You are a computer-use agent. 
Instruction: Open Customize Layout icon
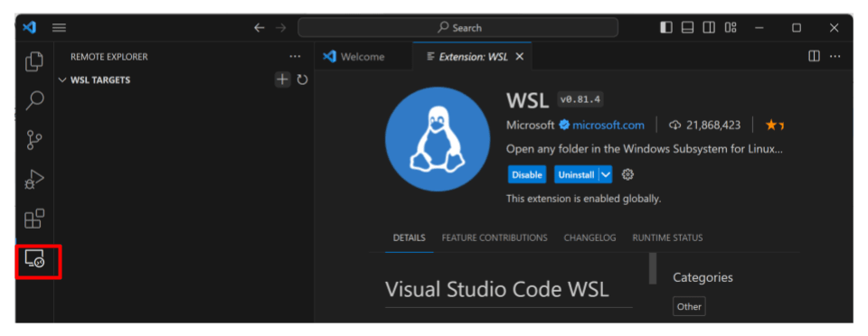click(x=731, y=27)
